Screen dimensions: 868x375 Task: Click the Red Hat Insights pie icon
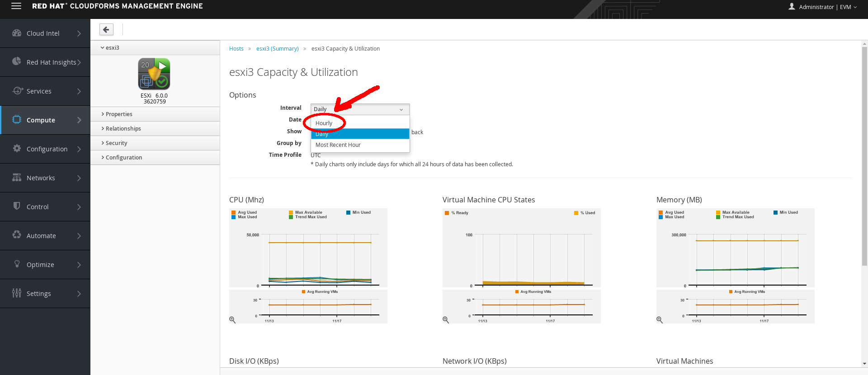[x=17, y=61]
